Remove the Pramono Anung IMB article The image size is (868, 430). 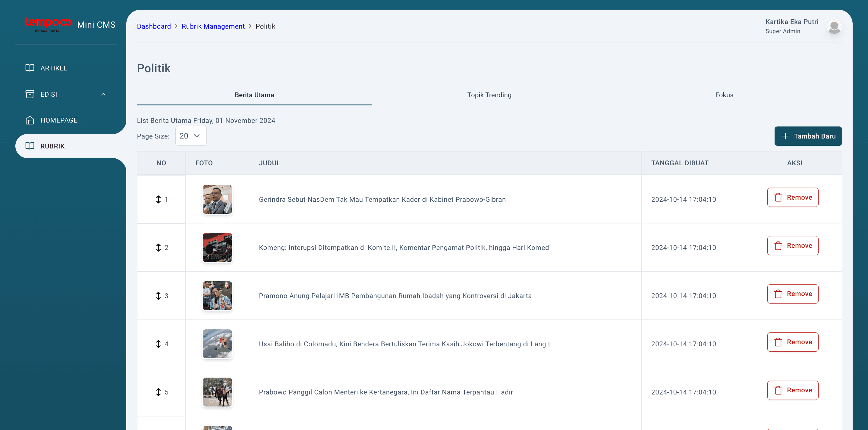click(x=793, y=294)
